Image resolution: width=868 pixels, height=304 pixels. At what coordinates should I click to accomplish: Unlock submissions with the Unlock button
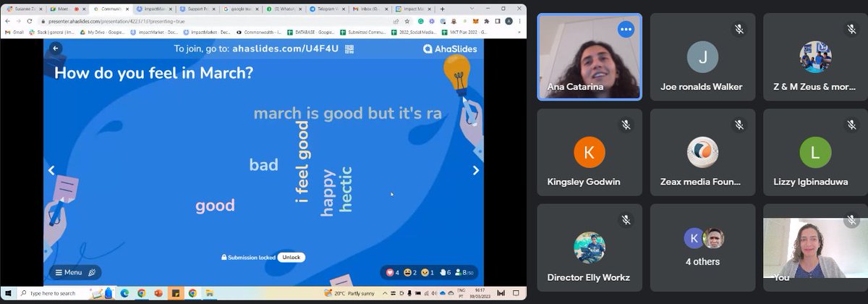pos(290,257)
